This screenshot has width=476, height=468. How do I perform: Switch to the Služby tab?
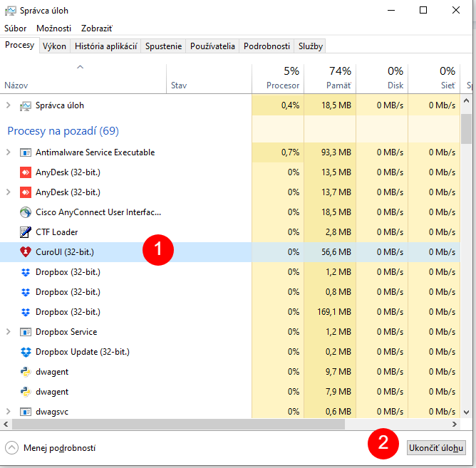click(x=310, y=46)
